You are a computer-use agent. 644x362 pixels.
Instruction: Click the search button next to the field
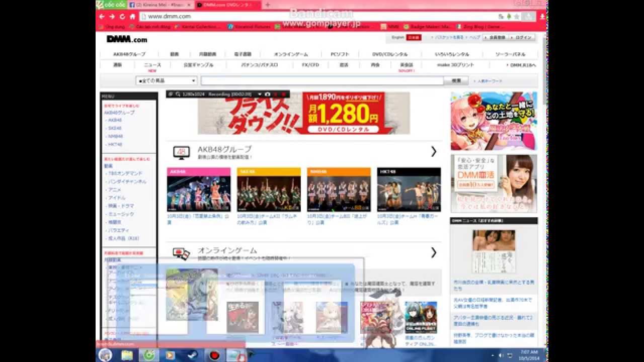click(456, 80)
